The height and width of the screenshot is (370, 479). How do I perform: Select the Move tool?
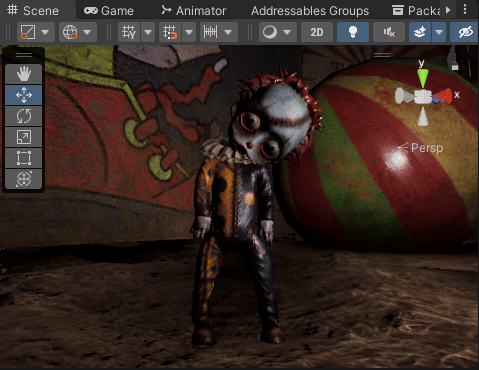click(24, 95)
